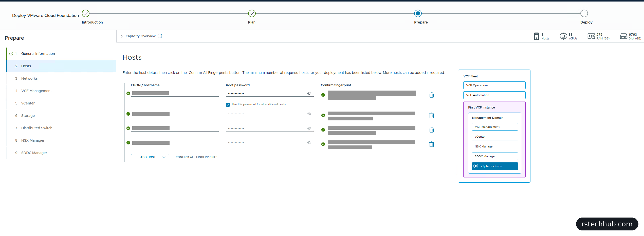Click the ADD HOST button

tap(145, 157)
